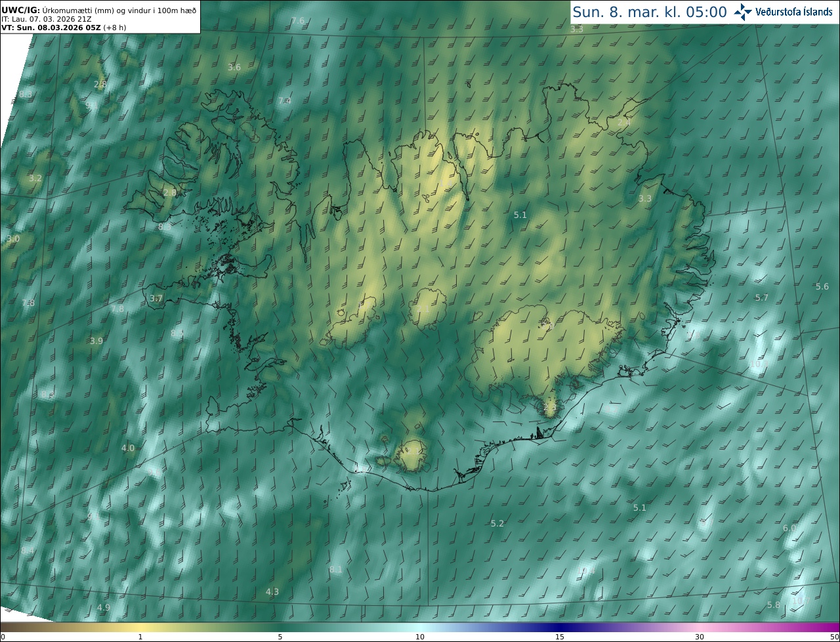This screenshot has height=642, width=840.
Task: Click the '10' tick label on the color scale
Action: click(x=420, y=637)
